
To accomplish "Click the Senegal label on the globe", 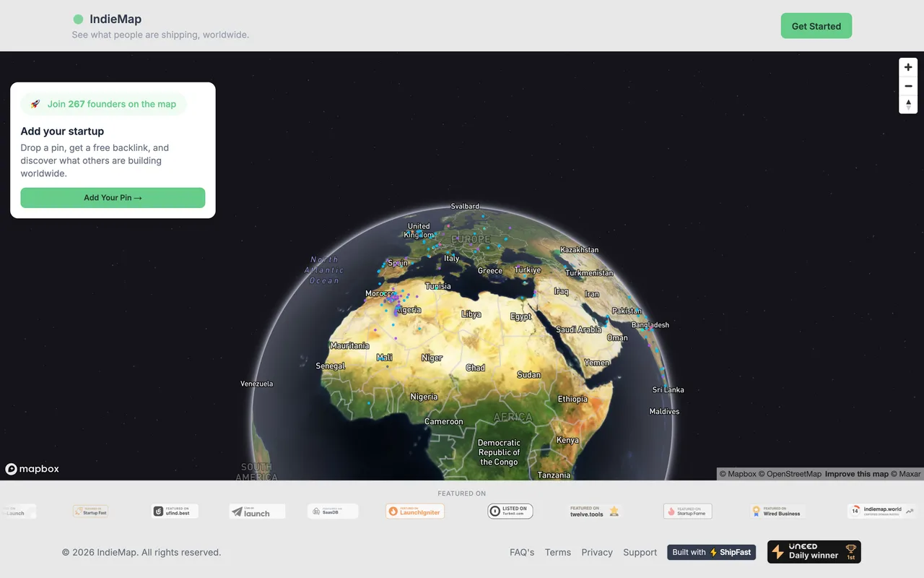I will click(x=331, y=366).
